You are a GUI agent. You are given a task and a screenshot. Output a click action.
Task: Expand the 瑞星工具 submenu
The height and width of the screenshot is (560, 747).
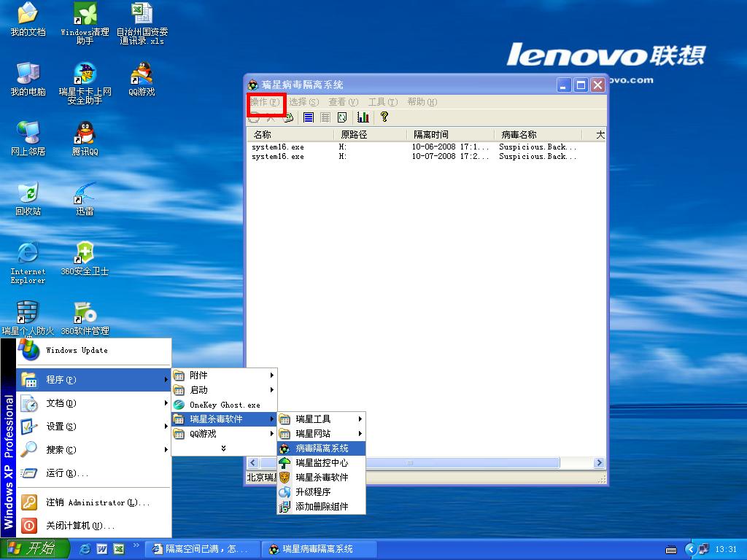tap(321, 419)
